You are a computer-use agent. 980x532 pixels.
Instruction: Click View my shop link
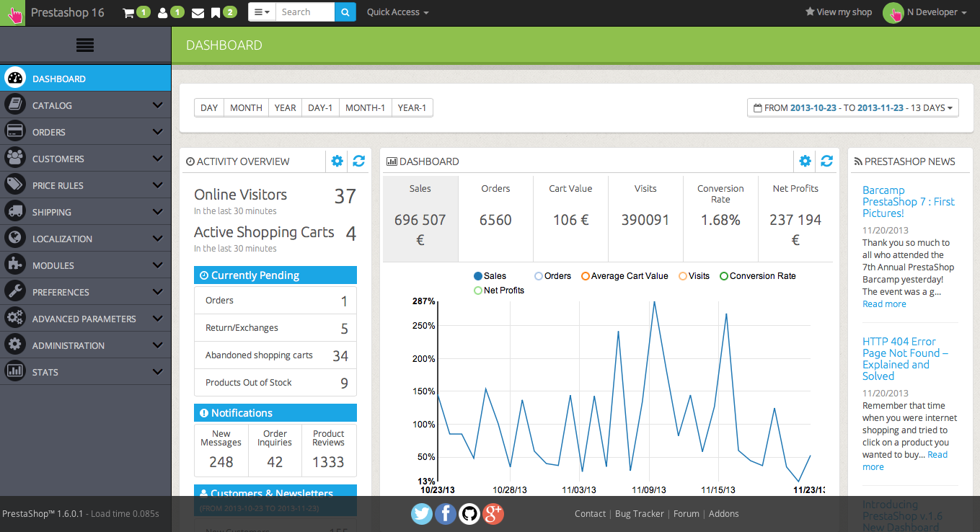[839, 12]
